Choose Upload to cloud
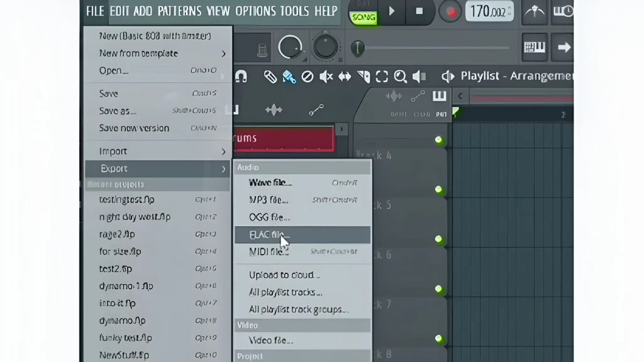The width and height of the screenshot is (644, 362). (x=284, y=275)
